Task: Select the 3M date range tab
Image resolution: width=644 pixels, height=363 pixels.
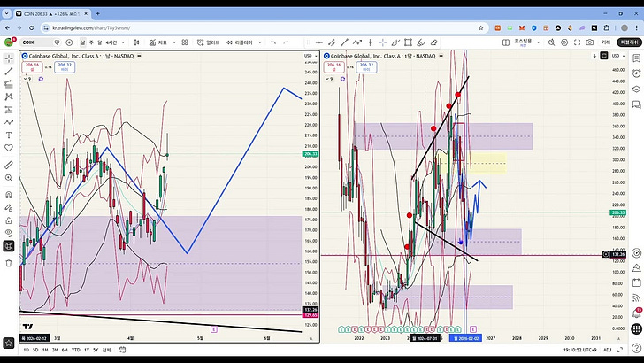Action: 55,350
